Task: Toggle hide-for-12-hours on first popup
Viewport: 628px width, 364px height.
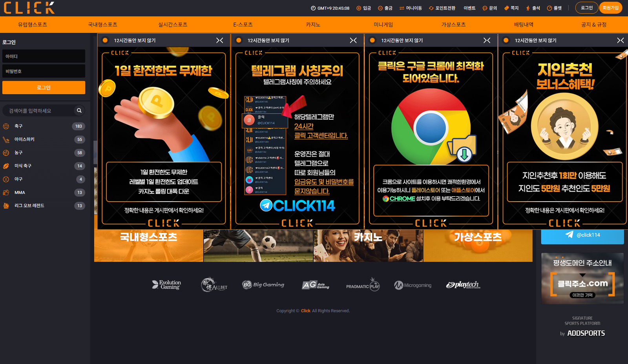Action: point(105,40)
